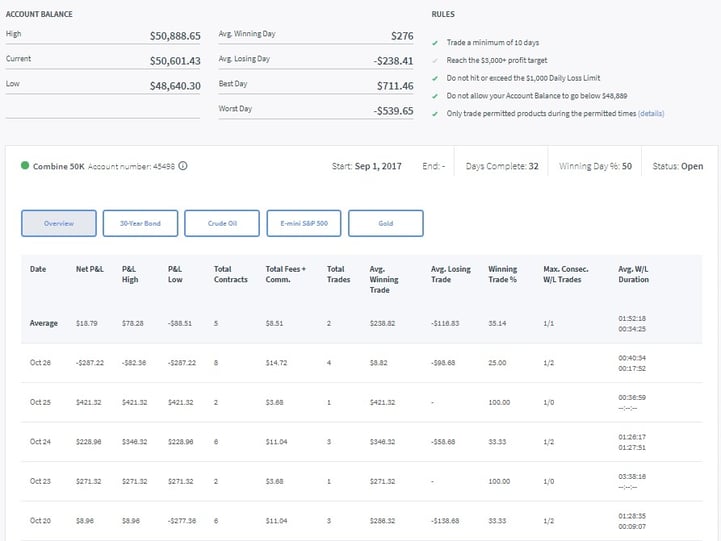Select the Oct 25 row date

tap(39, 402)
